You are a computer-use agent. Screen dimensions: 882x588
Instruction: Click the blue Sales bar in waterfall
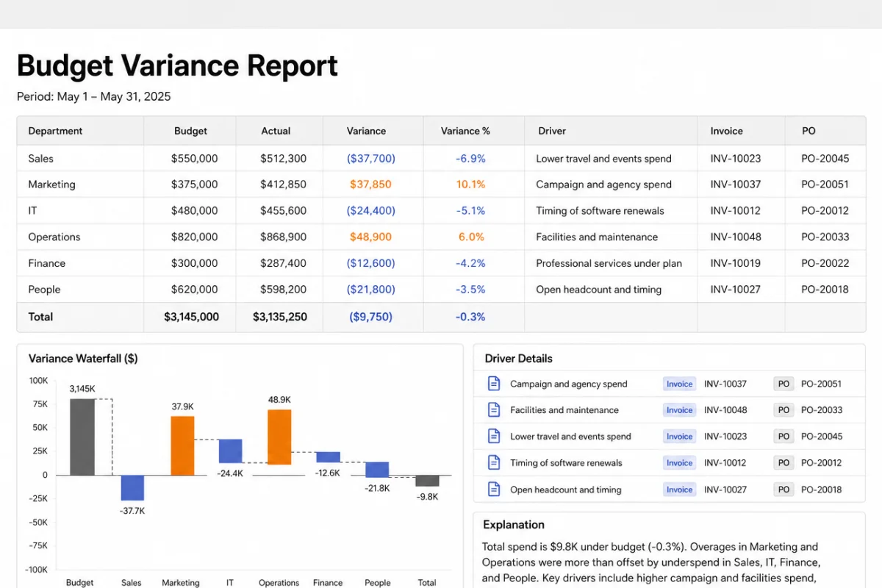tap(132, 488)
